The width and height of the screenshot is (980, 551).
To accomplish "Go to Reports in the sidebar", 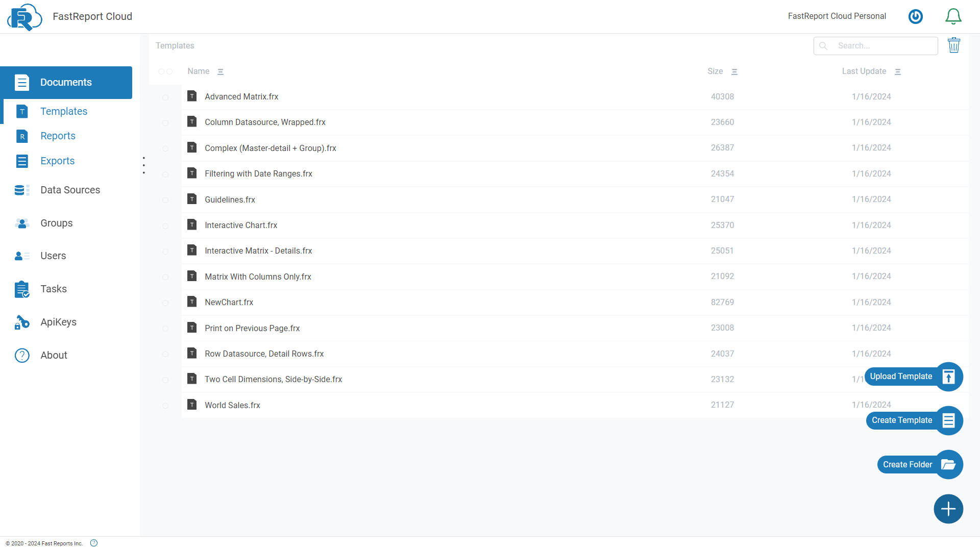I will (x=58, y=136).
